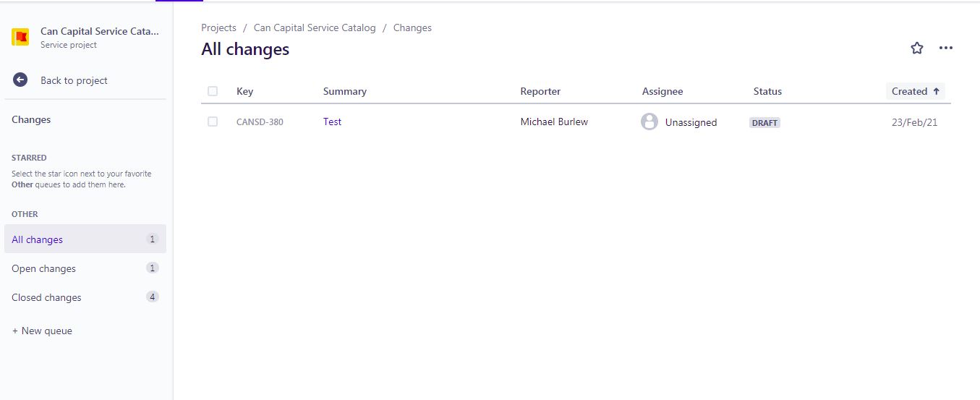Click the Assignee column header
The width and height of the screenshot is (980, 400).
click(662, 91)
